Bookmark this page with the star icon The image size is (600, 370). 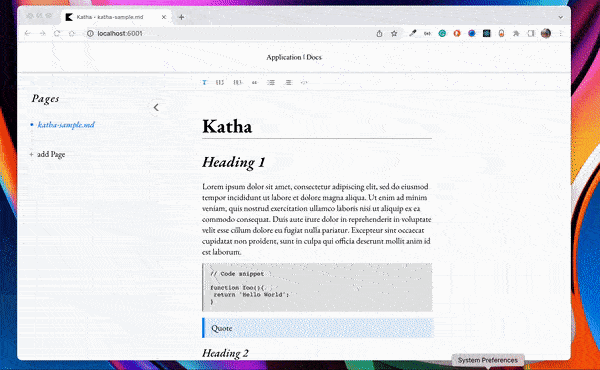click(x=394, y=33)
